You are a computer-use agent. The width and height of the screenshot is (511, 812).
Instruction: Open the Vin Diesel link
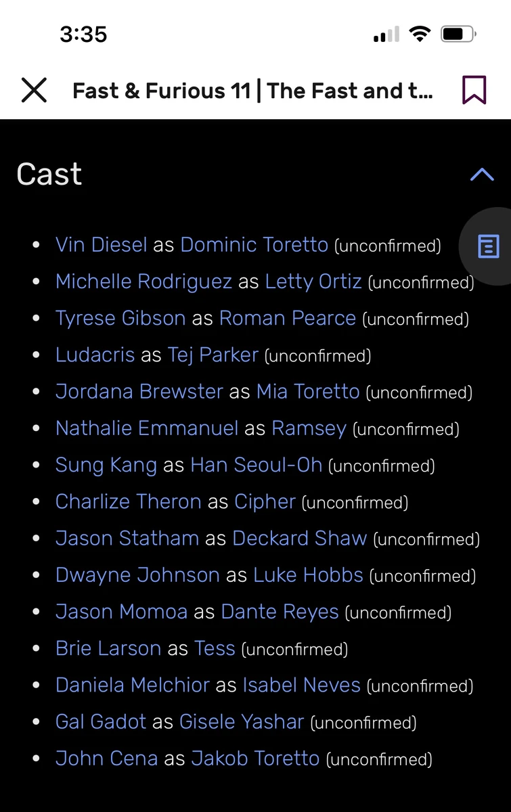(100, 244)
